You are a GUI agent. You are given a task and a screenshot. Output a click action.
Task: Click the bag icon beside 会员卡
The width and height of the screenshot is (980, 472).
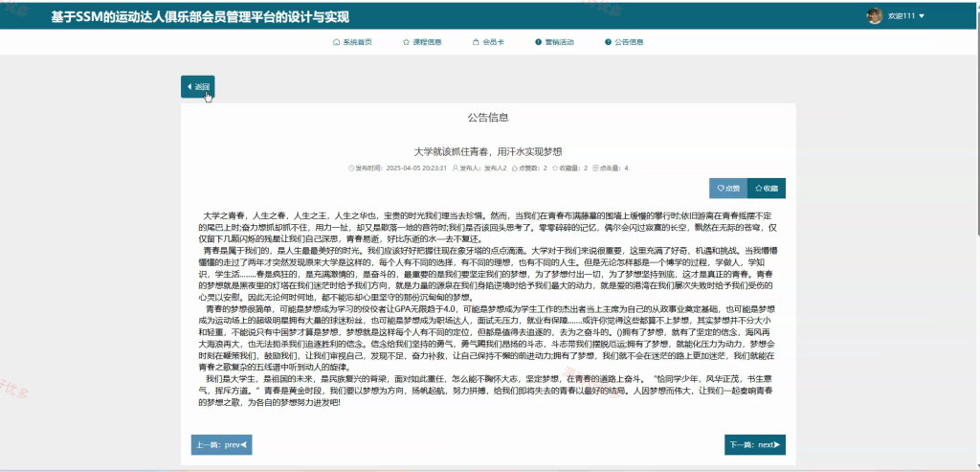[x=476, y=42]
